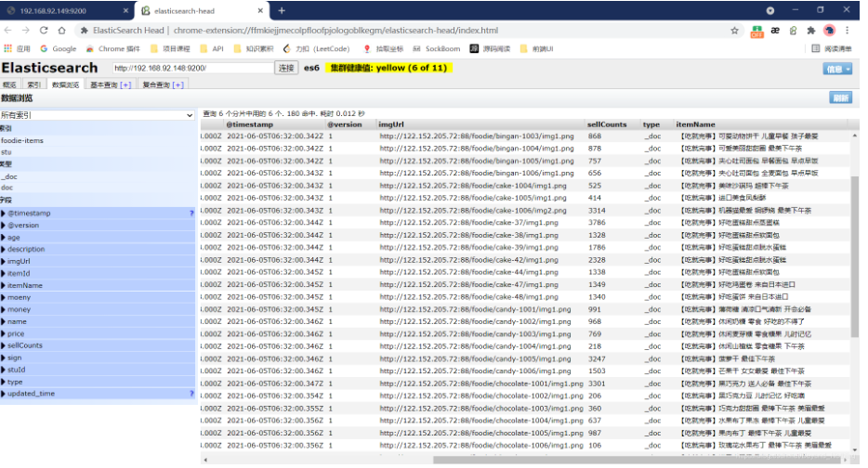Click the browser address bar
The width and height of the screenshot is (868, 468).
(x=406, y=31)
